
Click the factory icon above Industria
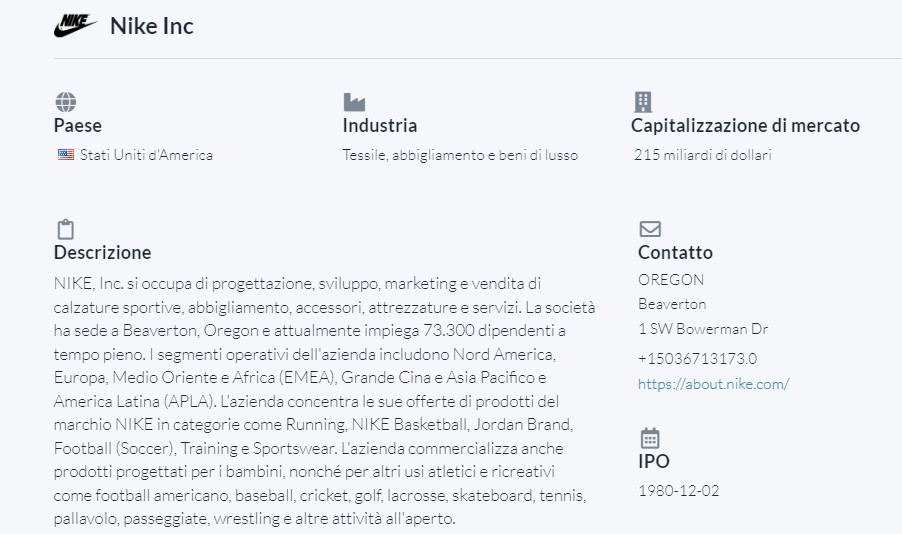(x=353, y=101)
